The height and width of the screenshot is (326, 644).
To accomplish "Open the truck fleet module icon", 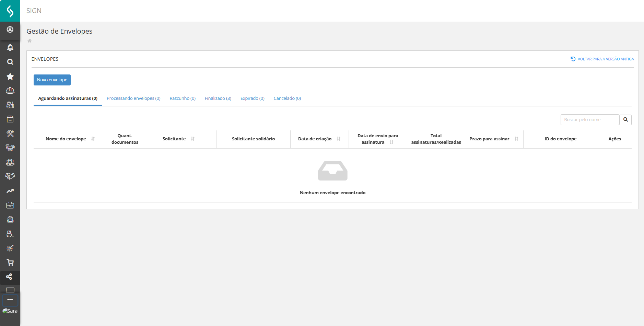I will pyautogui.click(x=10, y=148).
